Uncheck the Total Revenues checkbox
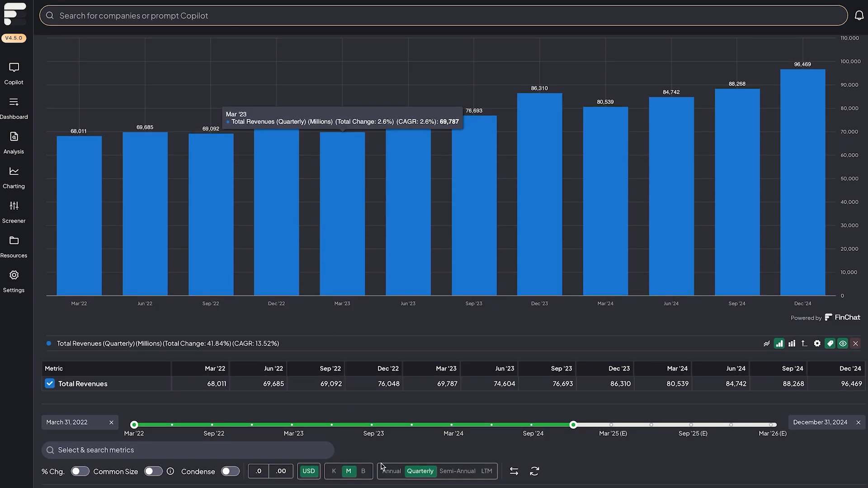The width and height of the screenshot is (868, 488). pos(50,384)
